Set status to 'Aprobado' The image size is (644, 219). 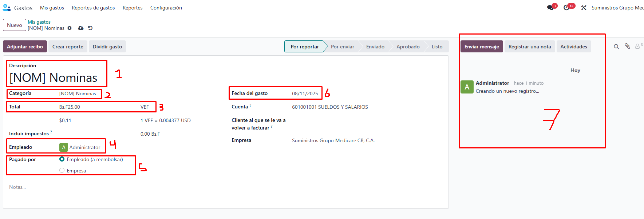point(408,47)
